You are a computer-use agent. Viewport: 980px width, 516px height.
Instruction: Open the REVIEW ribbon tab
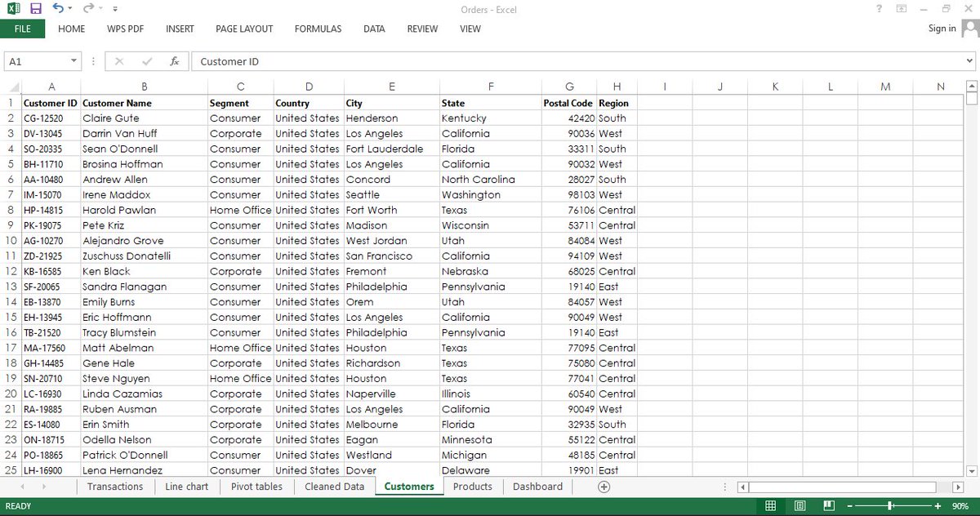[x=422, y=29]
